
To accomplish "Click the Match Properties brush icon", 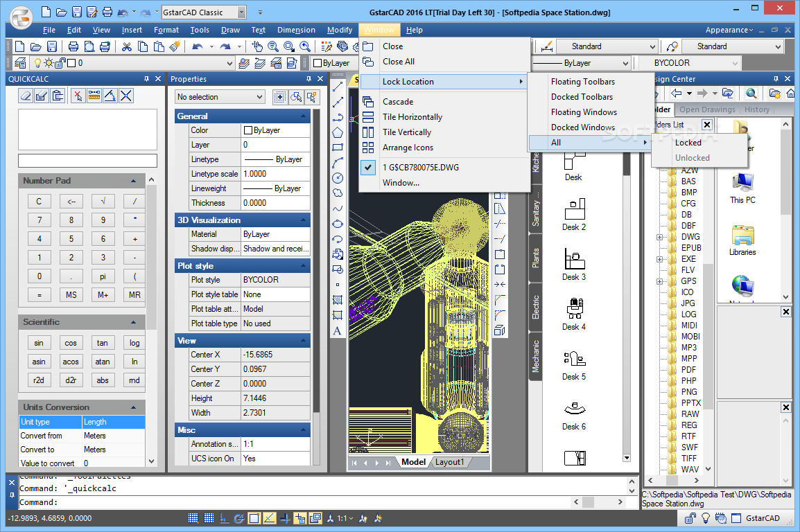I will 175,47.
